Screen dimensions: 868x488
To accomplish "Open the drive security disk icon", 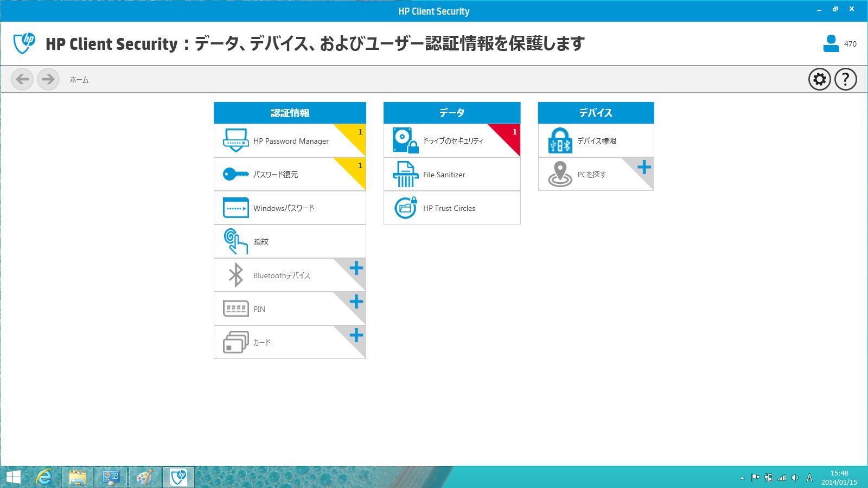I will click(x=405, y=140).
